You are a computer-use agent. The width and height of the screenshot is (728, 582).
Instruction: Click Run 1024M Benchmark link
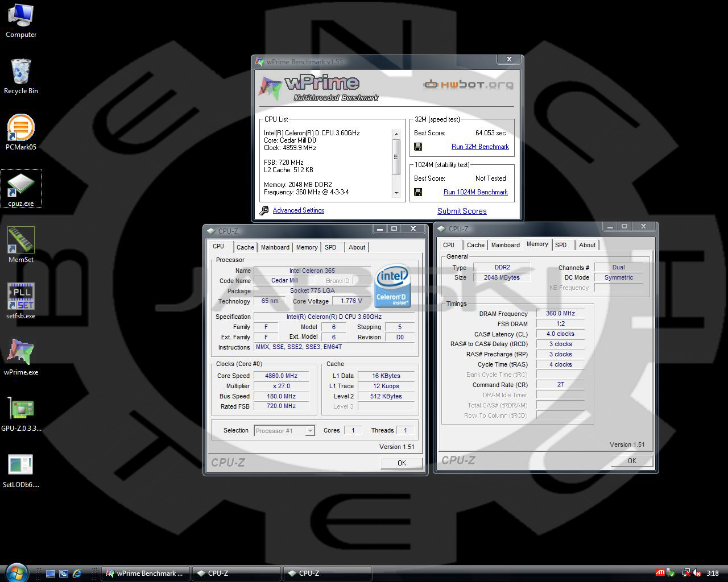[475, 192]
